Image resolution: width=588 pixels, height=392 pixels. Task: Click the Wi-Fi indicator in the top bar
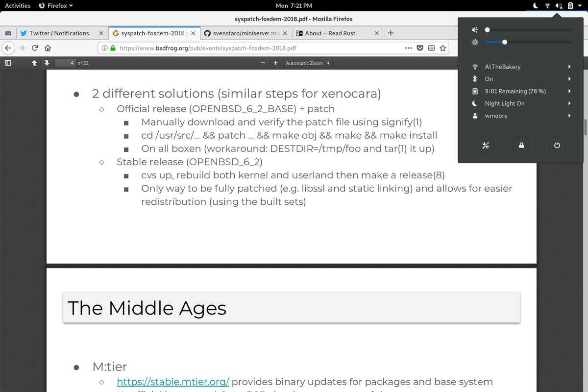pyautogui.click(x=547, y=5)
